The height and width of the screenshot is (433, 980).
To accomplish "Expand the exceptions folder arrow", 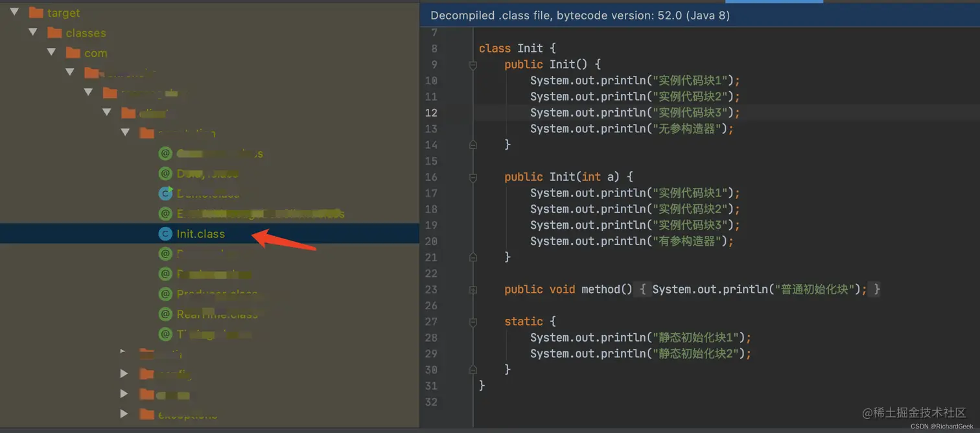I will [x=124, y=414].
